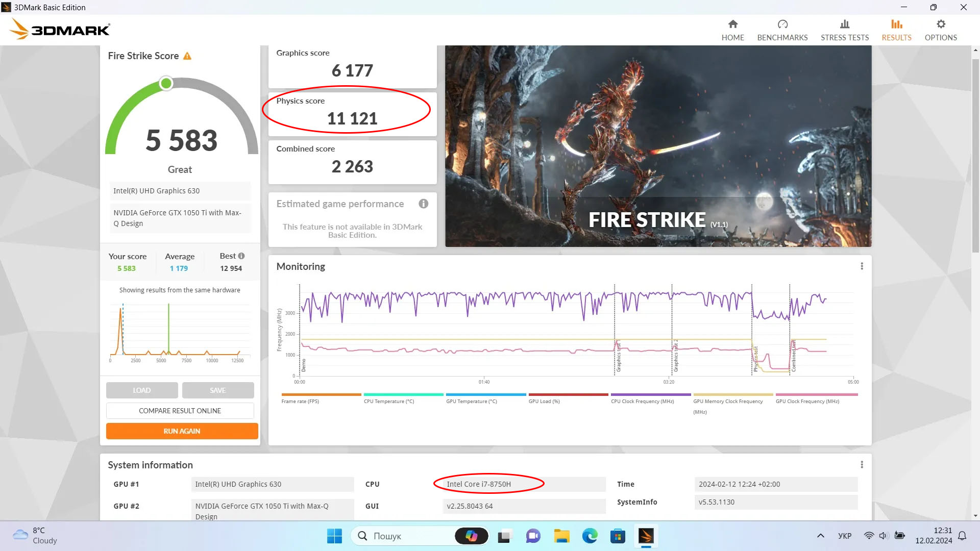This screenshot has height=551, width=980.
Task: Open the notification bell icon
Action: [x=962, y=536]
